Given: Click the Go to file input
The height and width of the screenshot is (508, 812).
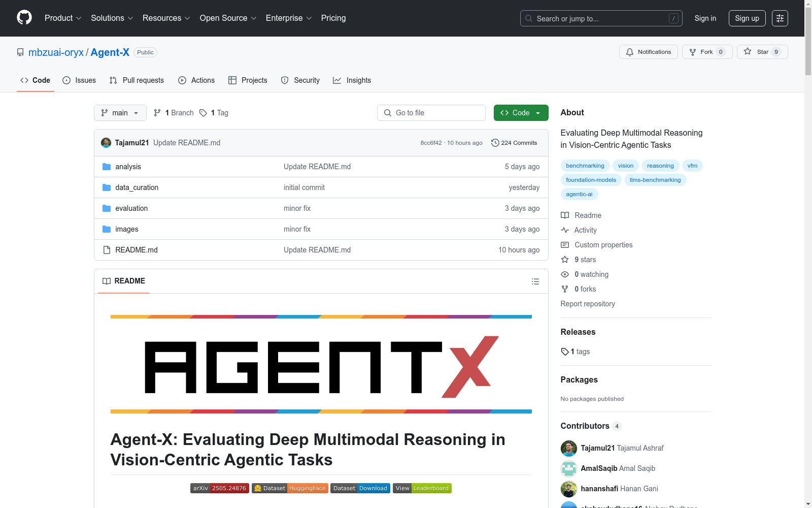Looking at the screenshot, I should coord(431,113).
